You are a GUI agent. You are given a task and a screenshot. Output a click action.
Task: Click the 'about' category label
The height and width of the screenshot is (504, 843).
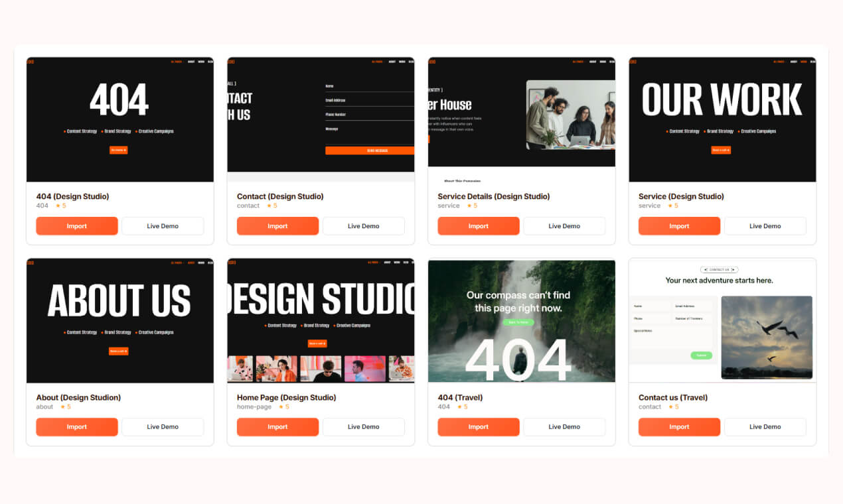tap(44, 407)
